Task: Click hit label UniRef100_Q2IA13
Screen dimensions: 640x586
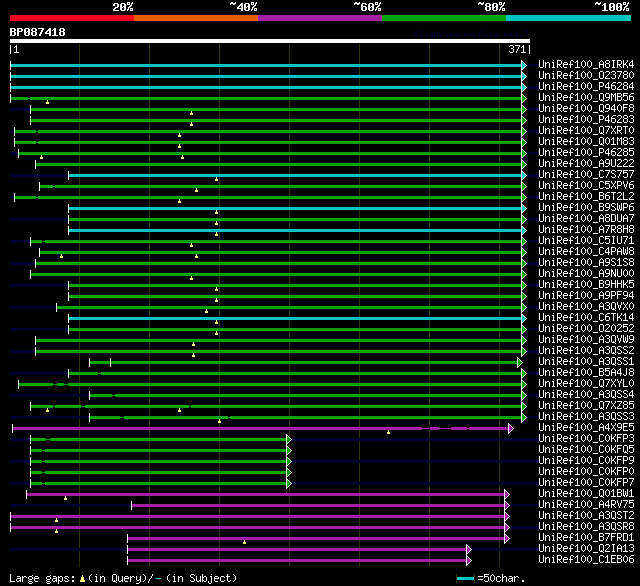Action: pos(586,549)
